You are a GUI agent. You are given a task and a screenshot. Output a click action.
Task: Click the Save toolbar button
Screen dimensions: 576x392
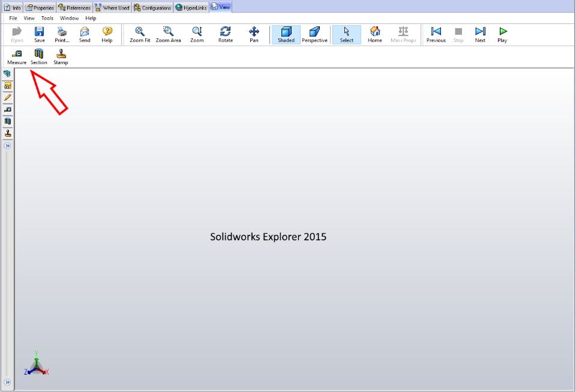click(x=40, y=35)
